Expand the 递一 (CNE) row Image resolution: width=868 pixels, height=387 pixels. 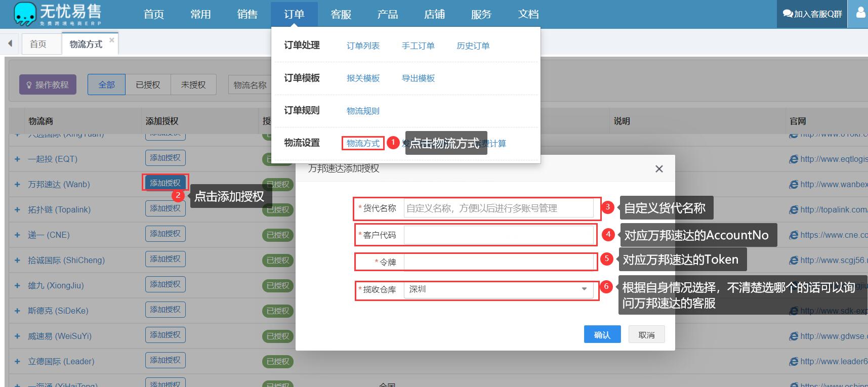[x=17, y=235]
